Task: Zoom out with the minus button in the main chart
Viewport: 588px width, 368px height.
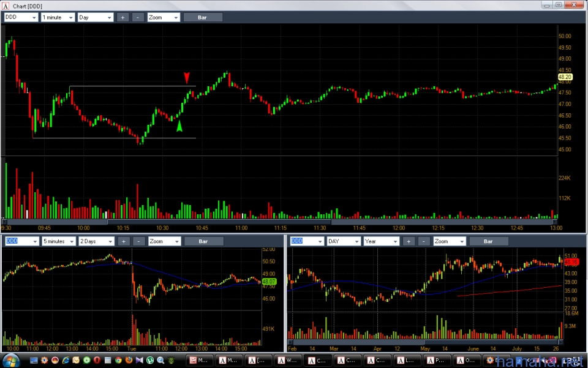Action: pyautogui.click(x=138, y=17)
